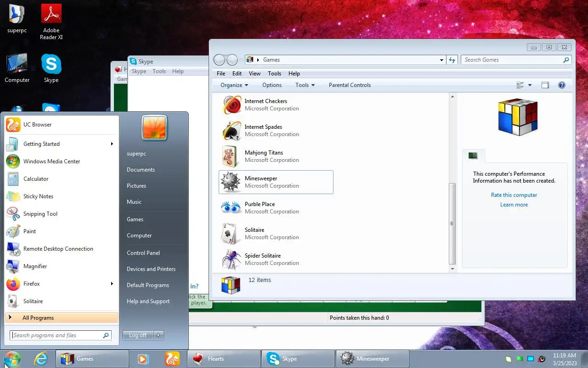
Task: Click Parental Controls in Games toolbar
Action: tap(350, 85)
